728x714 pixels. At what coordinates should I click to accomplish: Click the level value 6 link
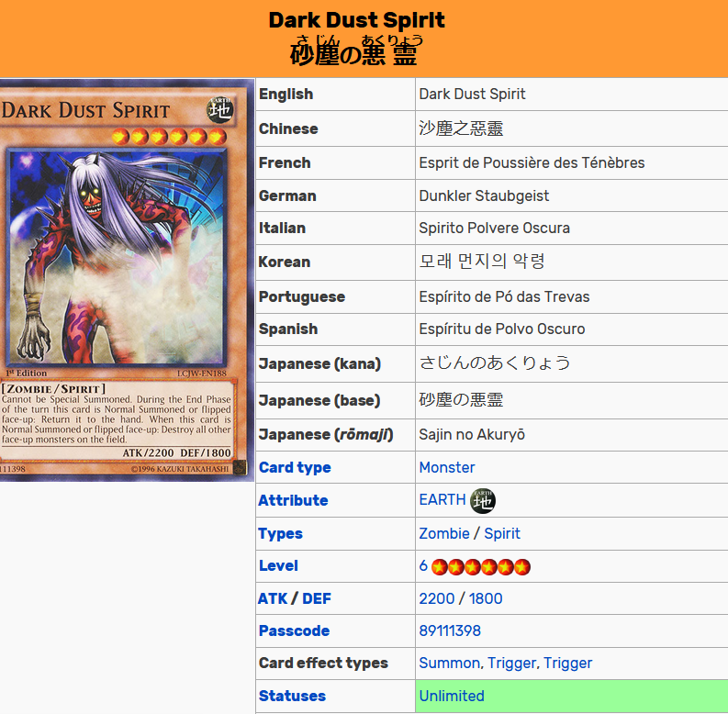(x=423, y=565)
